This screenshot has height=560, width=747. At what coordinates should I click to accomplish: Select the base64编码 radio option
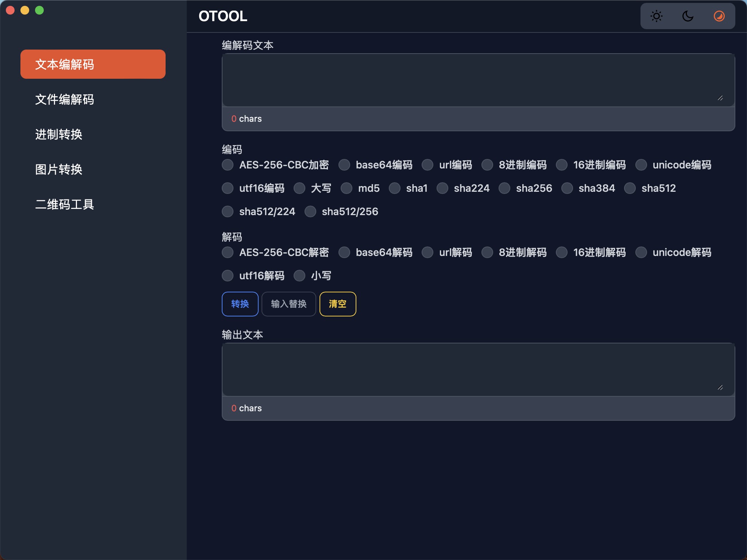tap(344, 165)
